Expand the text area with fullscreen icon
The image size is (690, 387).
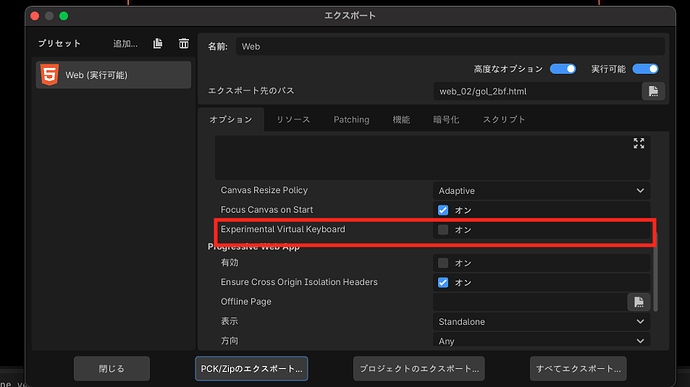point(639,143)
